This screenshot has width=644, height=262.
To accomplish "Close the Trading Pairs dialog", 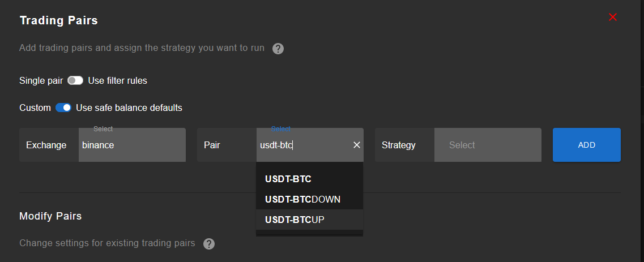I will tap(612, 17).
